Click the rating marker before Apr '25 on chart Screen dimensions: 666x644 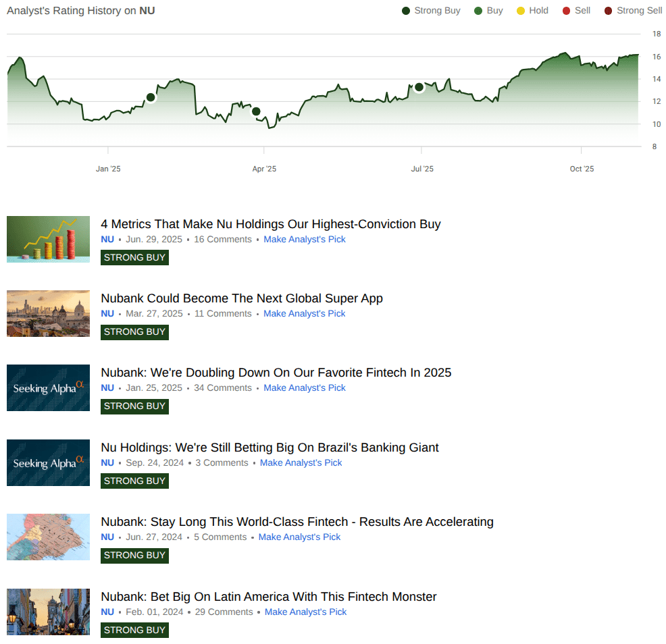pos(255,110)
